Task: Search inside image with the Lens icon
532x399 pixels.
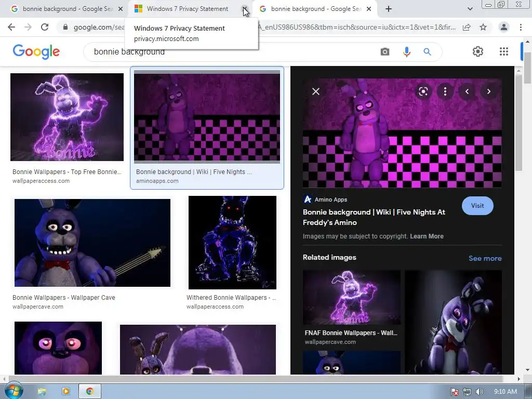Action: click(x=423, y=91)
